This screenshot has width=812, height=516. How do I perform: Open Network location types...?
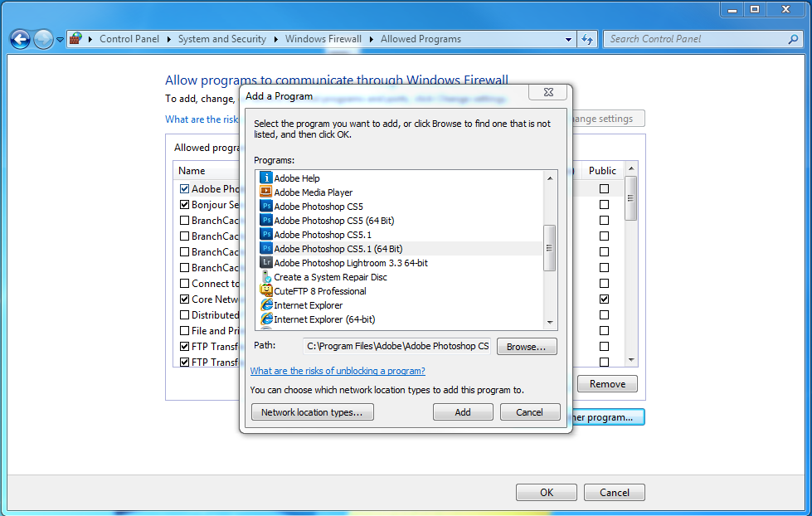(x=312, y=412)
